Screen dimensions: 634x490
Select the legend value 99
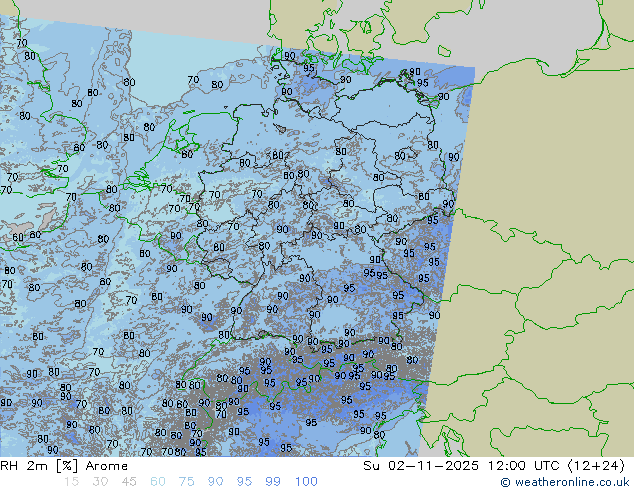[x=273, y=482]
